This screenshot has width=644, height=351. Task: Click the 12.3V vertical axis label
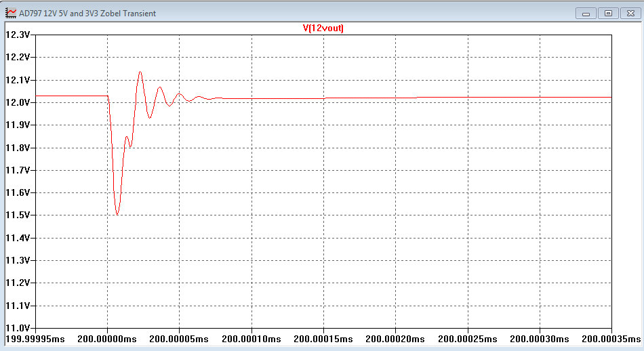click(18, 35)
